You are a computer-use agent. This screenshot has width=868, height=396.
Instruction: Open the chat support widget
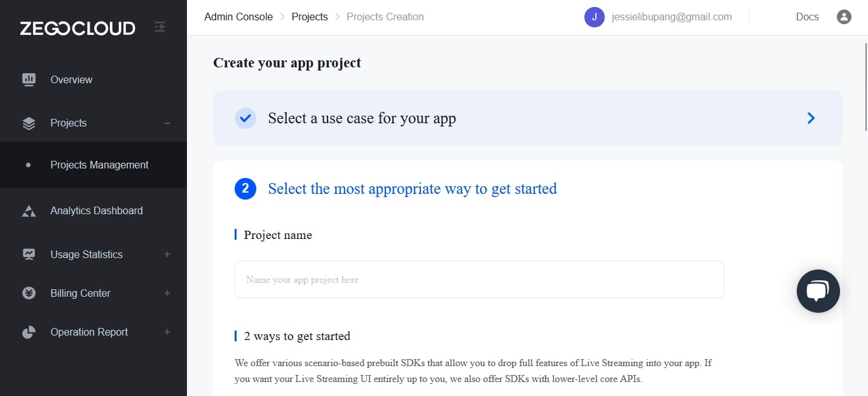[818, 291]
